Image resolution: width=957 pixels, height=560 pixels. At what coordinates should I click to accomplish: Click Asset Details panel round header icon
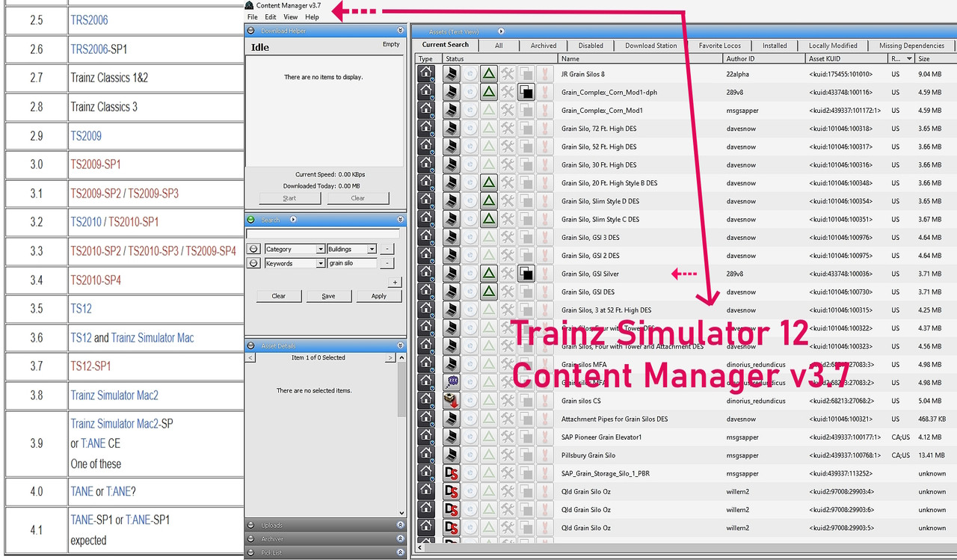[251, 345]
